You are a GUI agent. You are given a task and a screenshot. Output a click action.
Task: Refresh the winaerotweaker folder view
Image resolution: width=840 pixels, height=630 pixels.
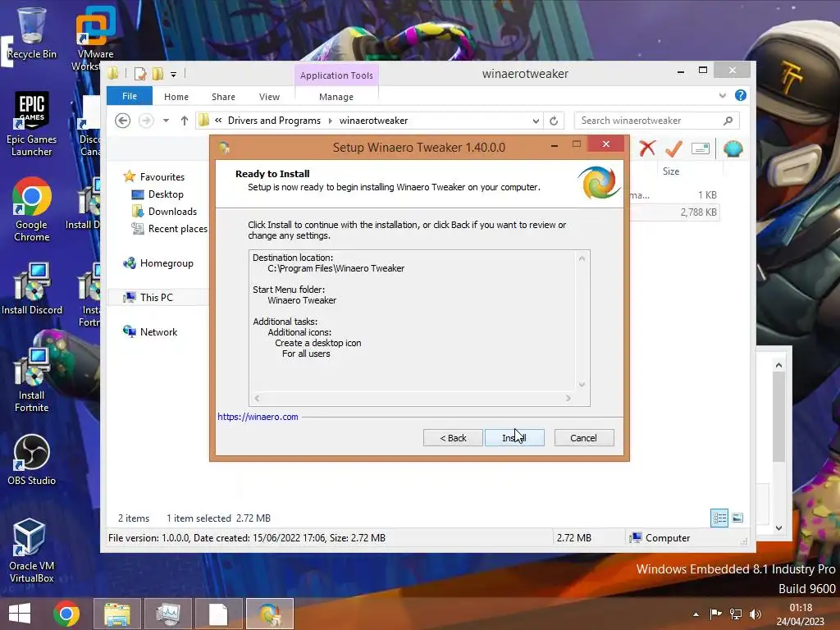click(x=554, y=121)
